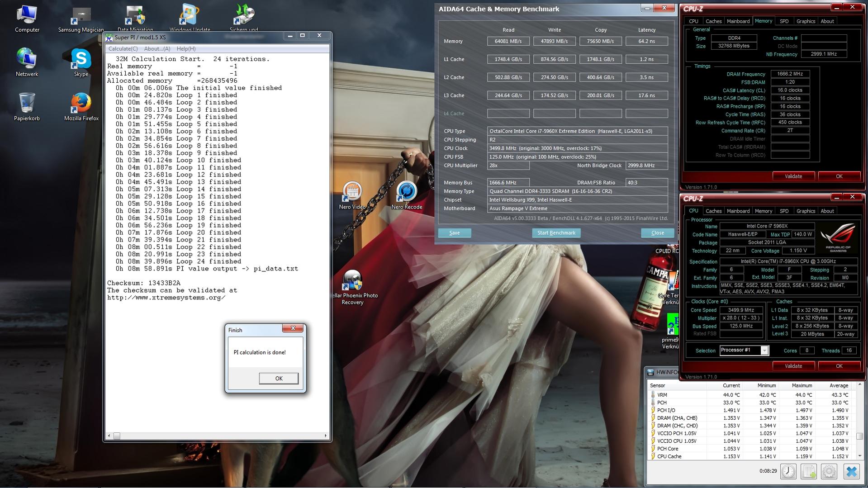Select the Papierkorb recycle bin icon
Screen dimensions: 868x488
(x=27, y=107)
